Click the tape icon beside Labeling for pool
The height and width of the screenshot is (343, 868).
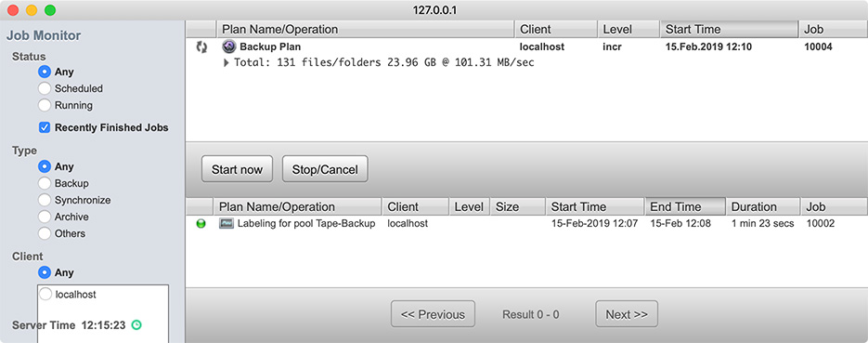pyautogui.click(x=227, y=224)
